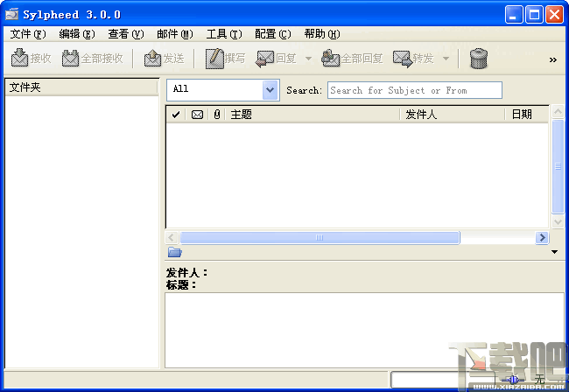
Task: Click the 回复 reply icon
Action: [x=264, y=59]
